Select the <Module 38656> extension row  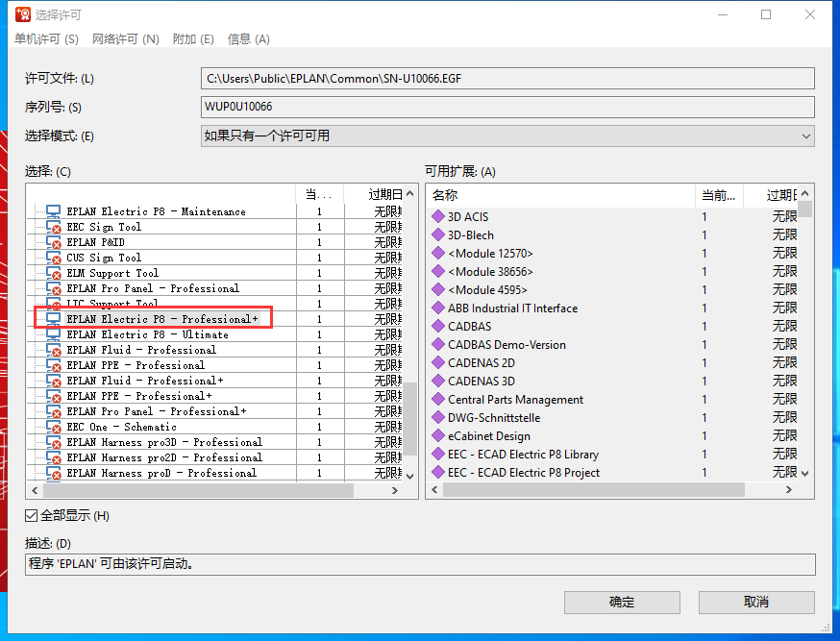[x=612, y=272]
